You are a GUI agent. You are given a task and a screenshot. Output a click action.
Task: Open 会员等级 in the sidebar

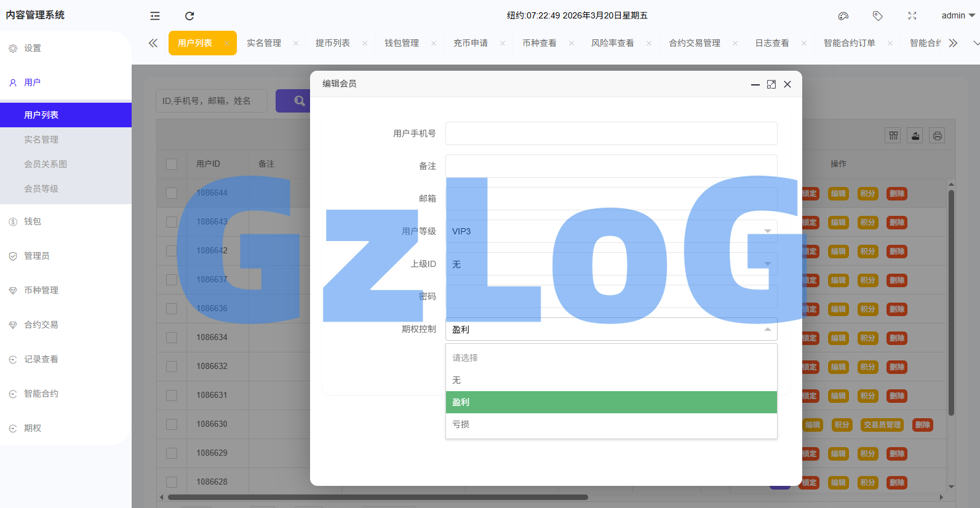(x=41, y=189)
